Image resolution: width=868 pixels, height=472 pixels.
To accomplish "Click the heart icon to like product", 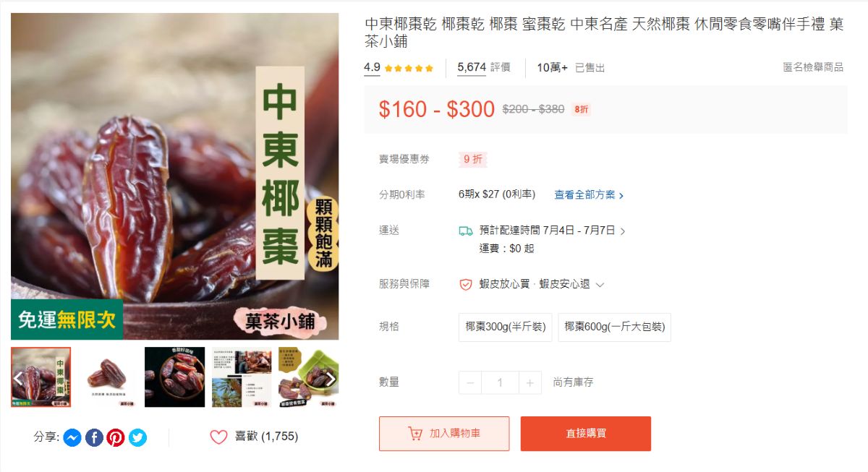I will click(218, 437).
